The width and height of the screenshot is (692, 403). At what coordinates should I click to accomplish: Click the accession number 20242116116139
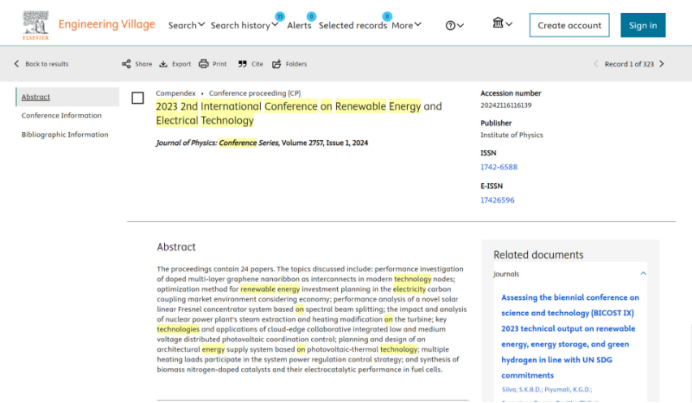tap(506, 105)
